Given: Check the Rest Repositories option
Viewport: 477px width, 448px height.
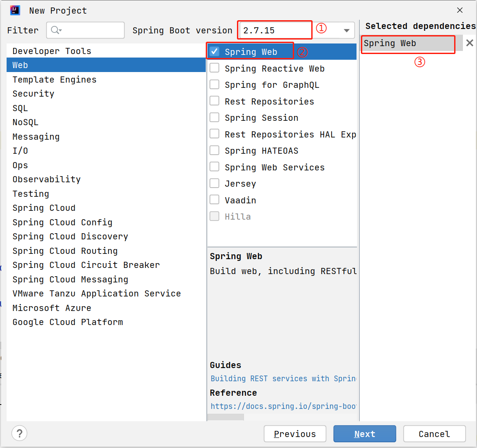Looking at the screenshot, I should click(215, 101).
